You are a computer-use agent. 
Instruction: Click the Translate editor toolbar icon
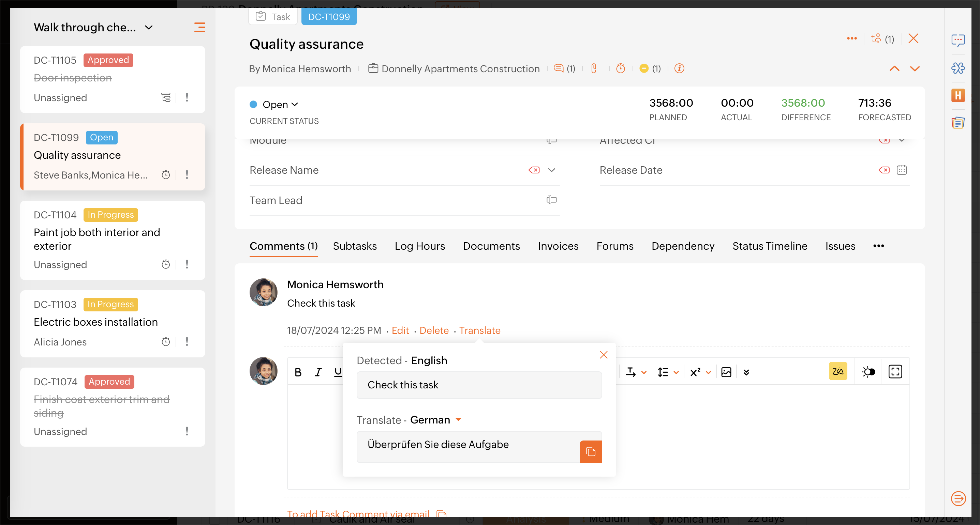(x=838, y=371)
